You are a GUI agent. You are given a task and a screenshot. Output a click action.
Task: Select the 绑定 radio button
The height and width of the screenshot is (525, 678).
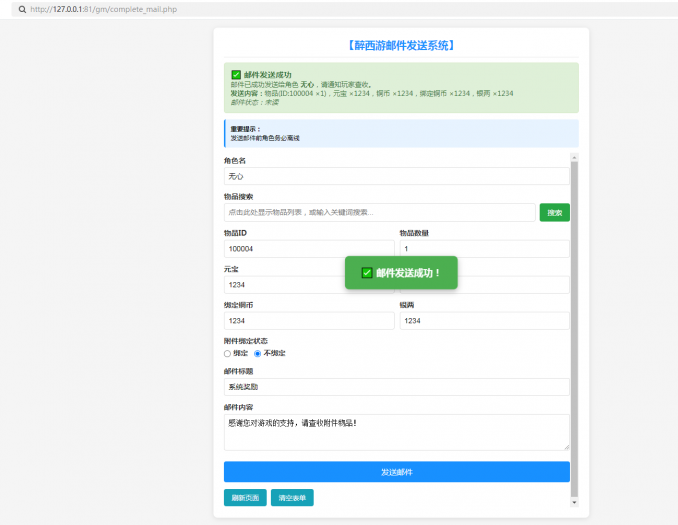point(227,353)
